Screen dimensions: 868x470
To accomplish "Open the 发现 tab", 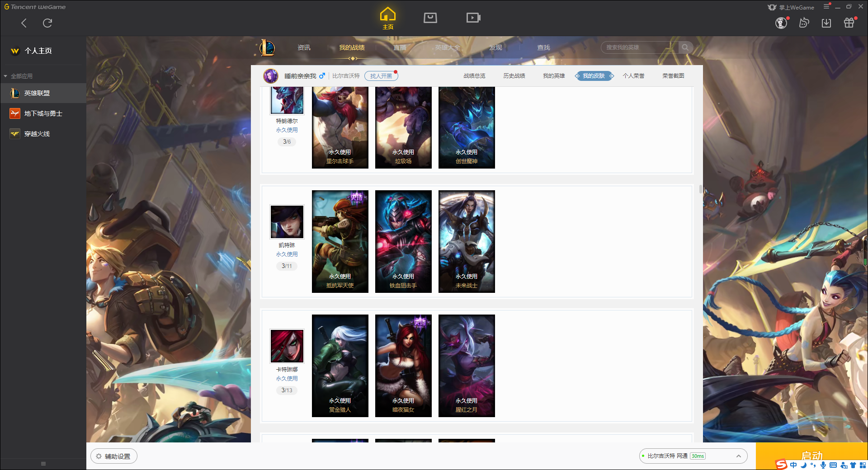I will click(x=495, y=47).
